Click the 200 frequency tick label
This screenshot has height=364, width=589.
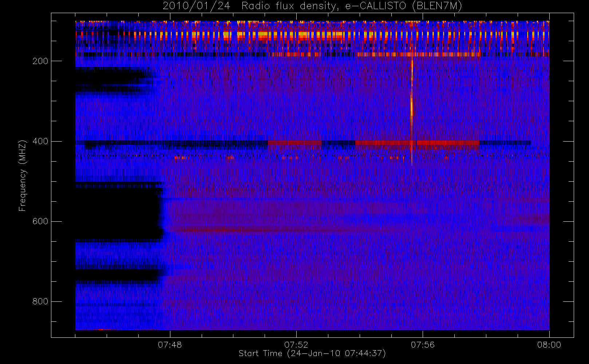click(x=40, y=61)
